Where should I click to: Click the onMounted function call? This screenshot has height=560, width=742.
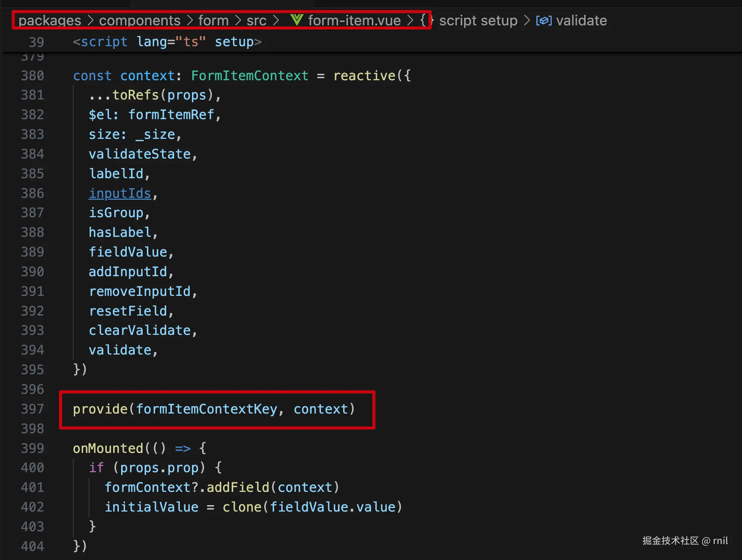(108, 448)
